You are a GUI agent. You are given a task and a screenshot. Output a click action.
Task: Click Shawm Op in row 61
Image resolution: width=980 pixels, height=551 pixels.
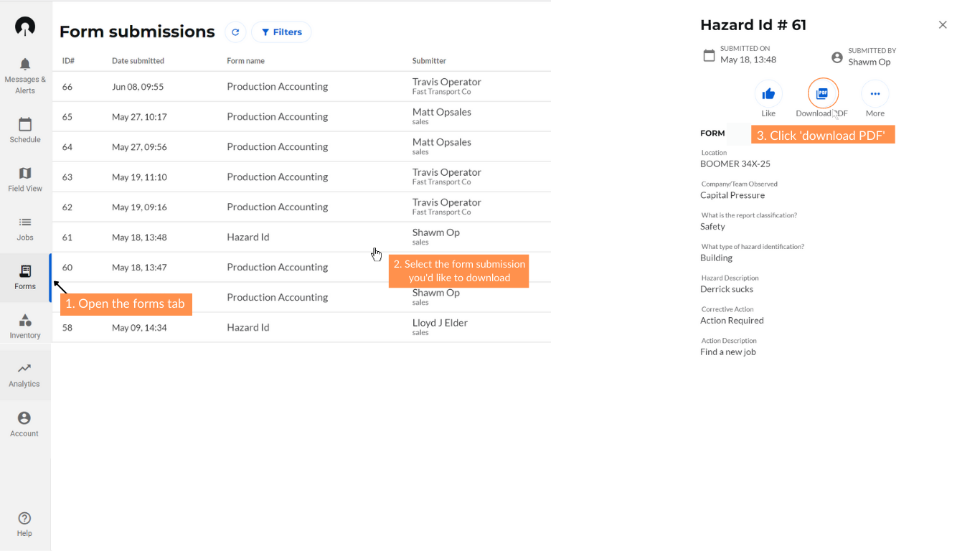pyautogui.click(x=435, y=232)
